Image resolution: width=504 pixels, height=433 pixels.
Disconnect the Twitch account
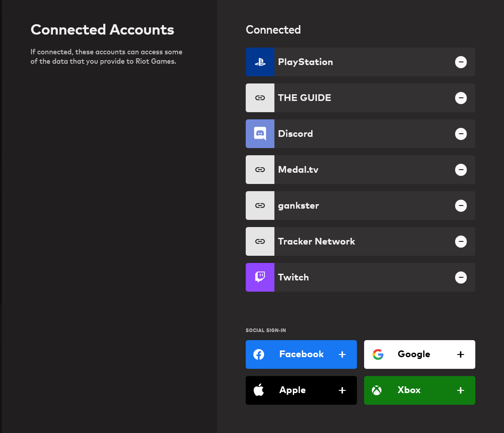pyautogui.click(x=461, y=277)
